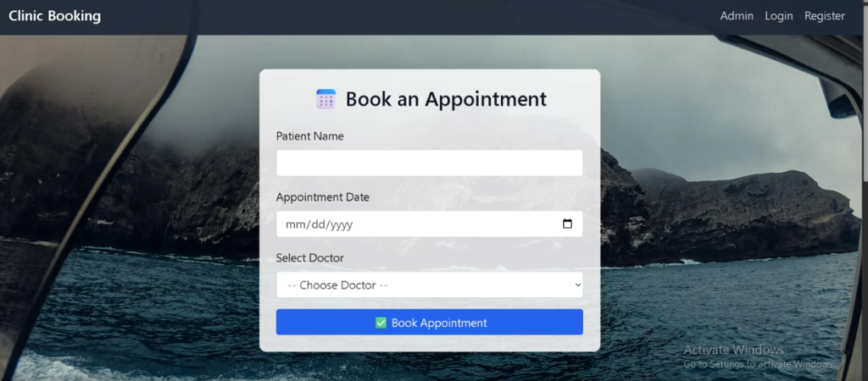The width and height of the screenshot is (868, 381).
Task: Expand the Choose Doctor dropdown
Action: [429, 284]
